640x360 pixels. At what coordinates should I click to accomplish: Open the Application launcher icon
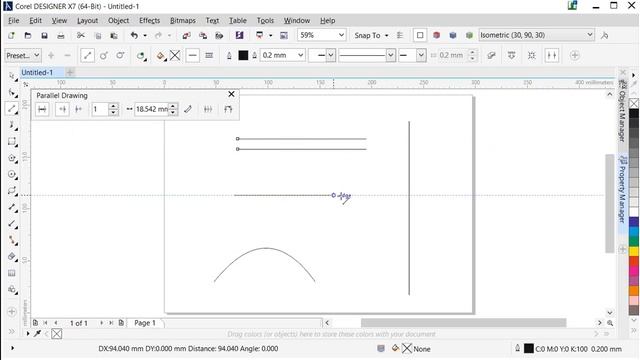[x=260, y=36]
